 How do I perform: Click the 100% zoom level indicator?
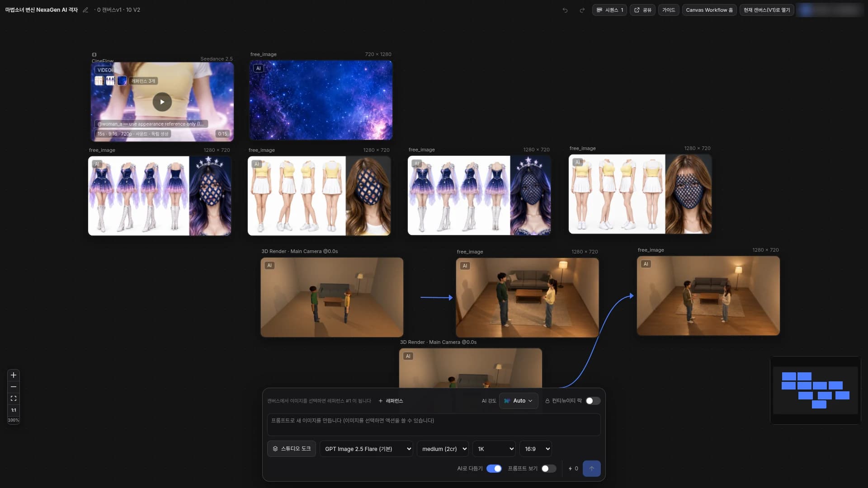(x=14, y=420)
